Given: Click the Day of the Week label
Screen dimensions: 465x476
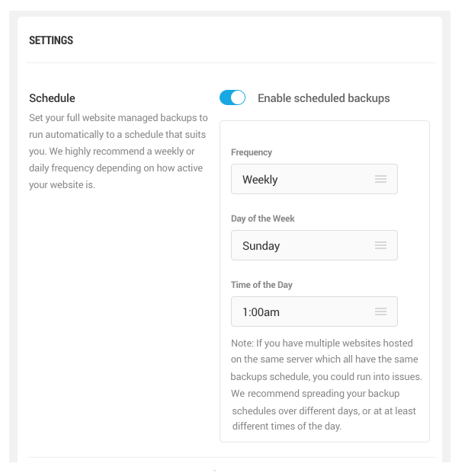Looking at the screenshot, I should (x=263, y=219).
